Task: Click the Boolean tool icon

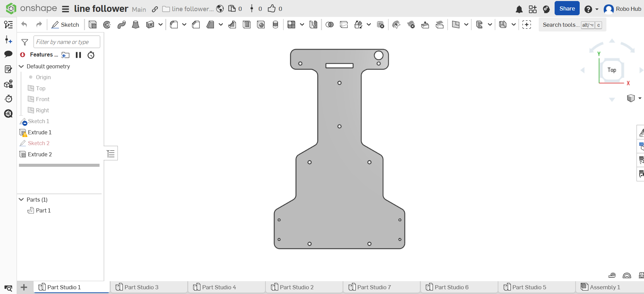Action: click(x=329, y=25)
